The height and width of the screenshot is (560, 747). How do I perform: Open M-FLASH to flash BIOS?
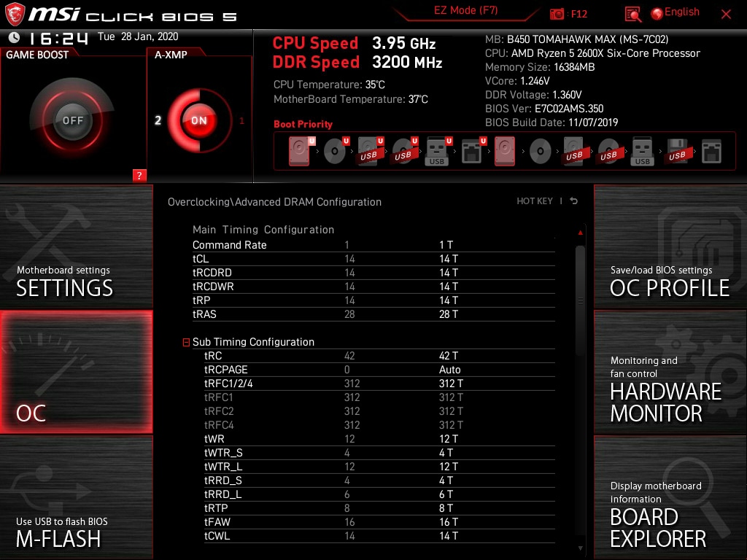pos(76,497)
